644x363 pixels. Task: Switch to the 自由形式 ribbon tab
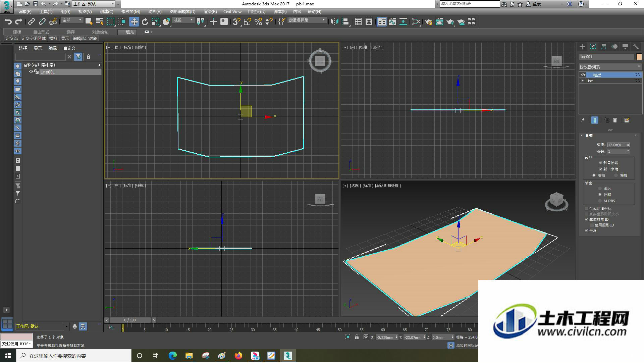coord(41,32)
